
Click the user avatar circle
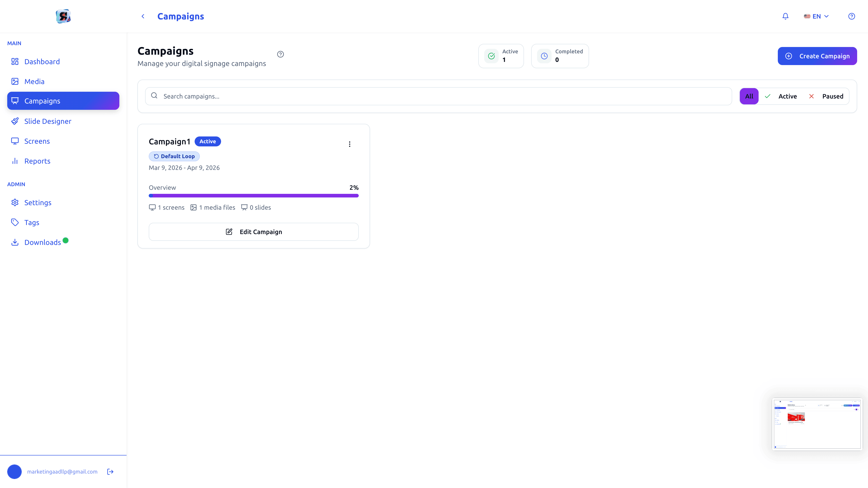click(x=14, y=472)
